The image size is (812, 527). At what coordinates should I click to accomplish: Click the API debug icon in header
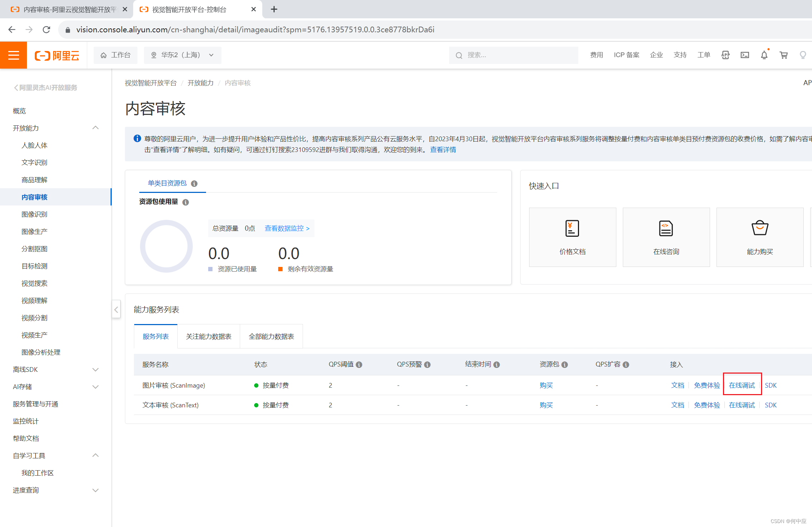pyautogui.click(x=725, y=55)
